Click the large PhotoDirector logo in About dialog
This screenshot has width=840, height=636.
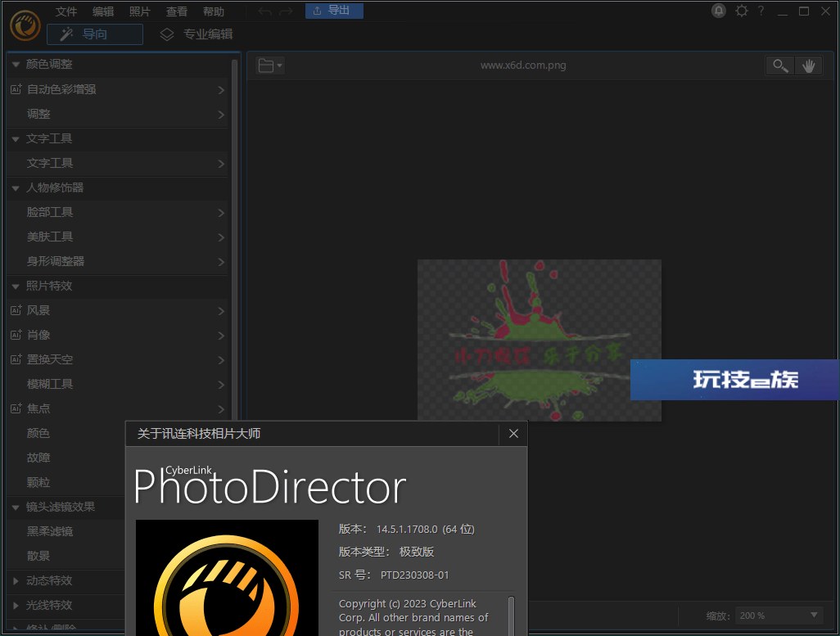coord(227,578)
